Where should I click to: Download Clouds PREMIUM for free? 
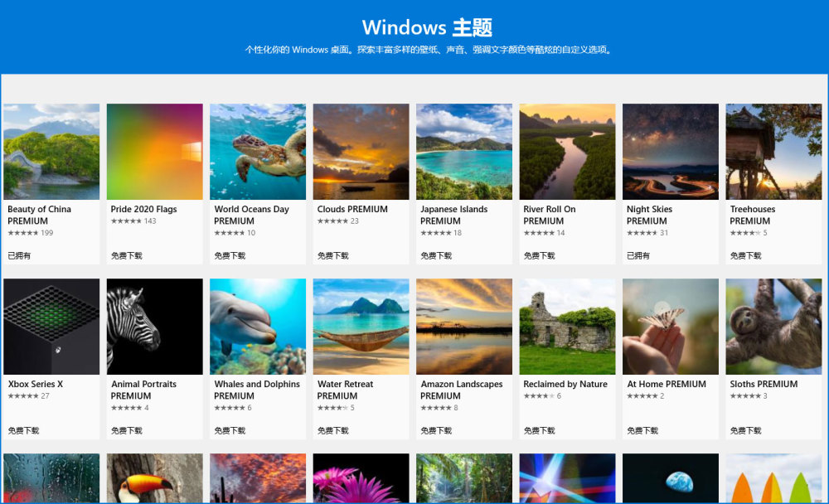point(332,255)
